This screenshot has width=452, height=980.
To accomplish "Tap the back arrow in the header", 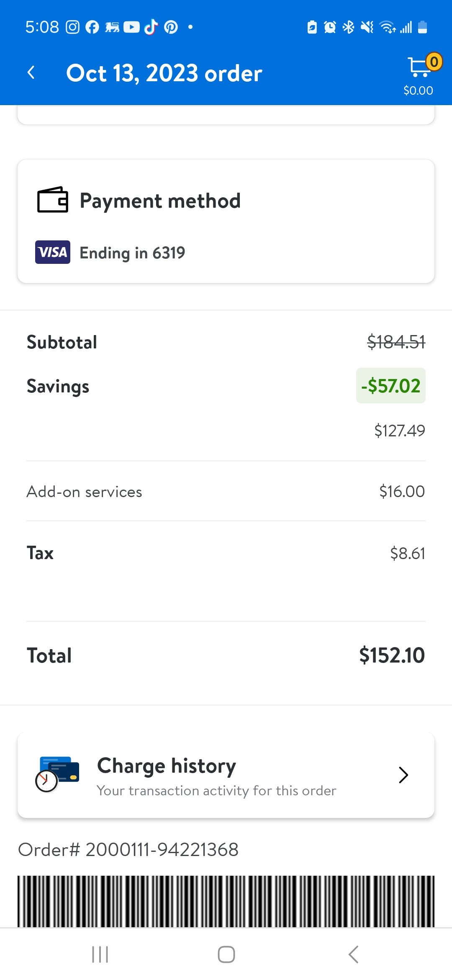I will point(31,73).
